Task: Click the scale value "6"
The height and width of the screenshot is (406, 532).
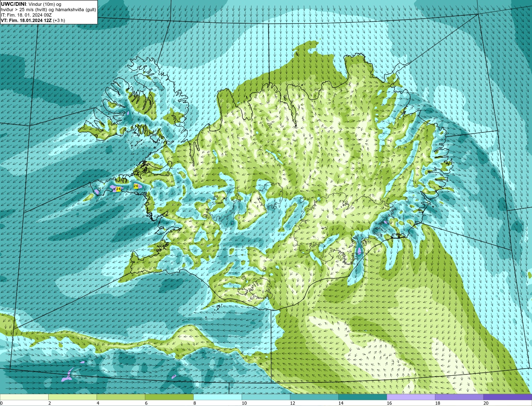Action: tap(146, 403)
